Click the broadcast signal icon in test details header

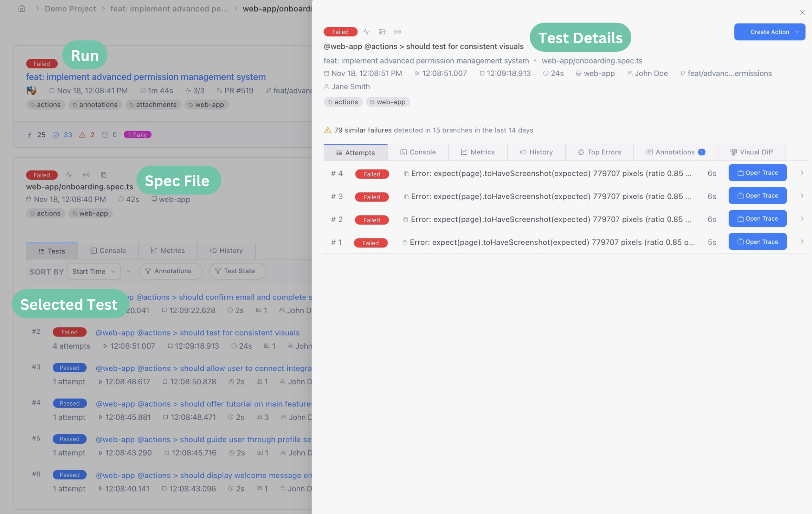pyautogui.click(x=397, y=32)
